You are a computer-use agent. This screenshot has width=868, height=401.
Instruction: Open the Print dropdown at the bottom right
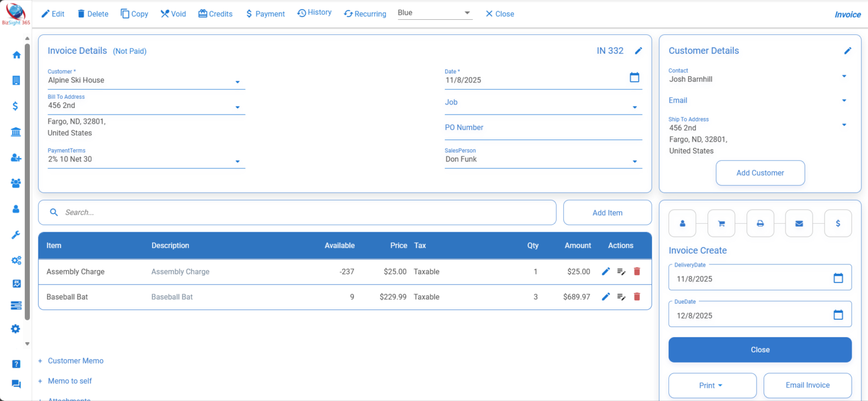click(x=712, y=385)
